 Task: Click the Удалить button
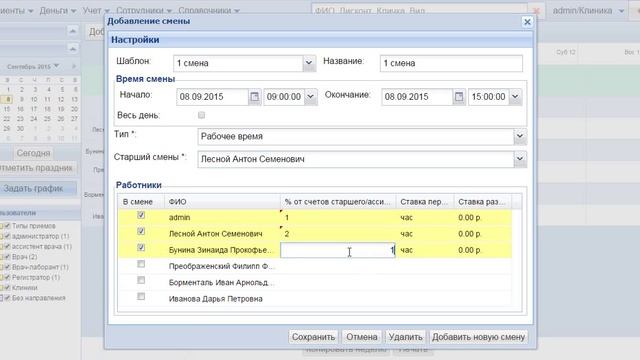tap(405, 337)
